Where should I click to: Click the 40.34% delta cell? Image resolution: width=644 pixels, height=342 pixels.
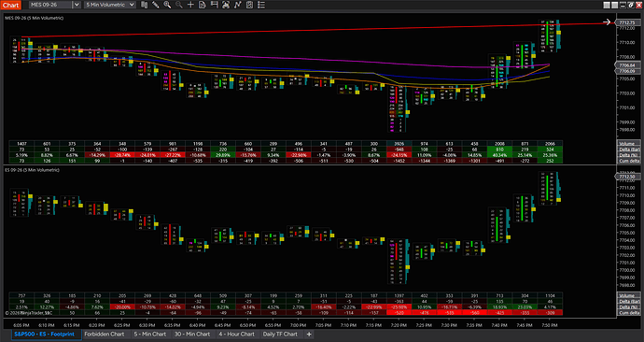tap(499, 155)
